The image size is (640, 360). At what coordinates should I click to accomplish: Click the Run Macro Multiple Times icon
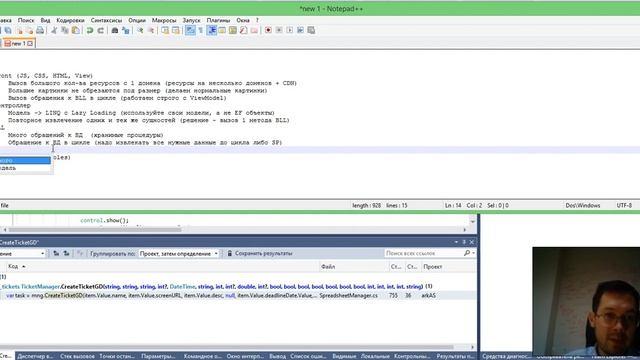[300, 30]
